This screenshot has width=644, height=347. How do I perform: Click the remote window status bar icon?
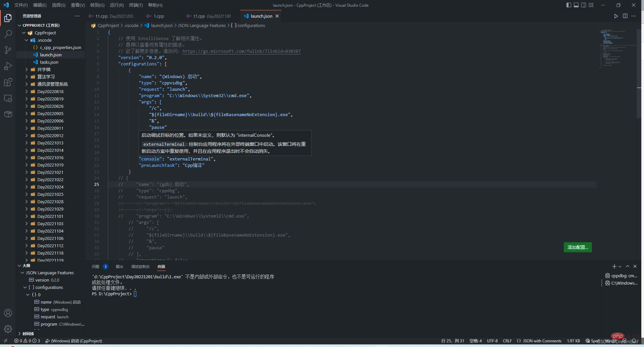(6, 341)
